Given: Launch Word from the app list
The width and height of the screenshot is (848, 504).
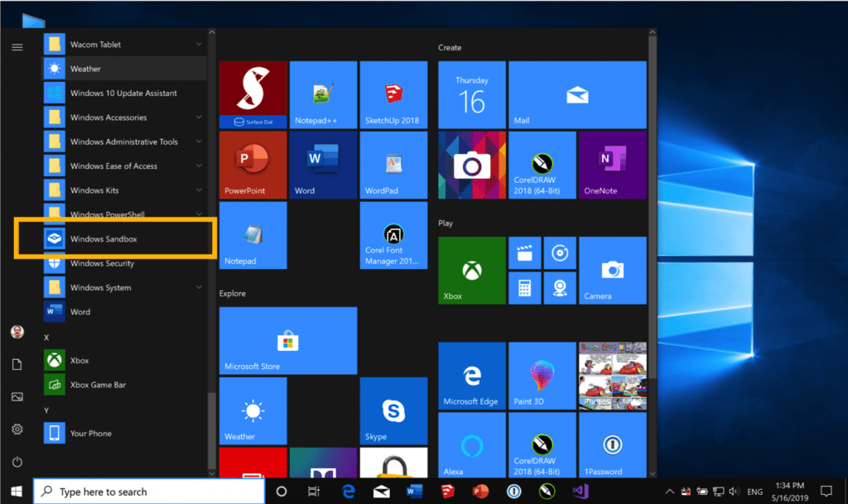Looking at the screenshot, I should [x=124, y=312].
